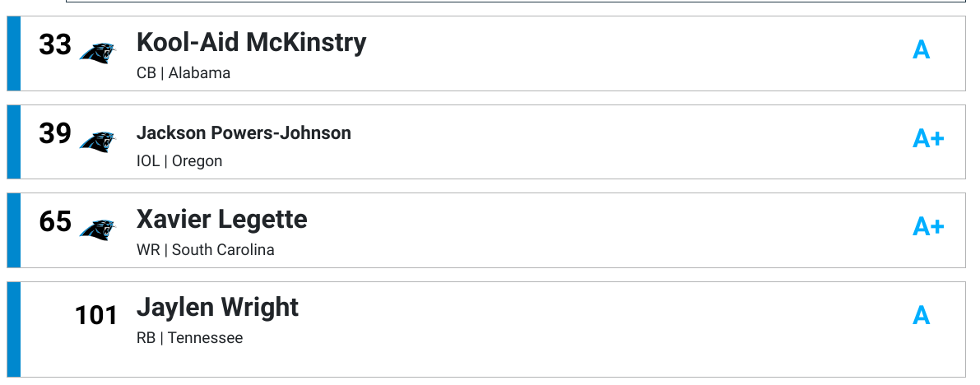Image resolution: width=980 pixels, height=385 pixels.
Task: Click the CB | Alabama position text
Action: (x=183, y=73)
